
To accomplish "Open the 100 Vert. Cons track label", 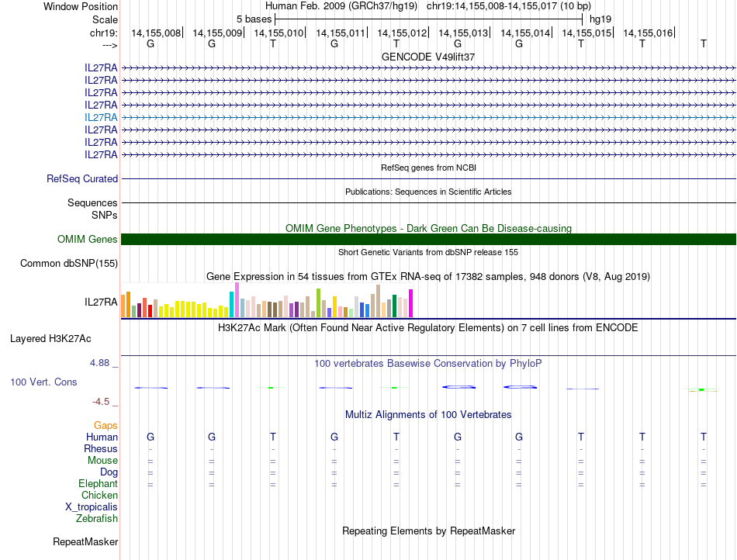I will pos(43,382).
